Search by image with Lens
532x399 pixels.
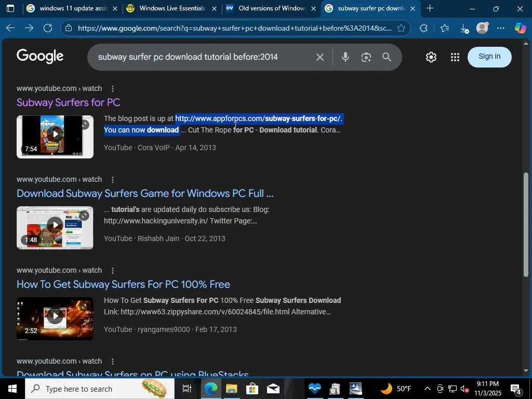(366, 57)
